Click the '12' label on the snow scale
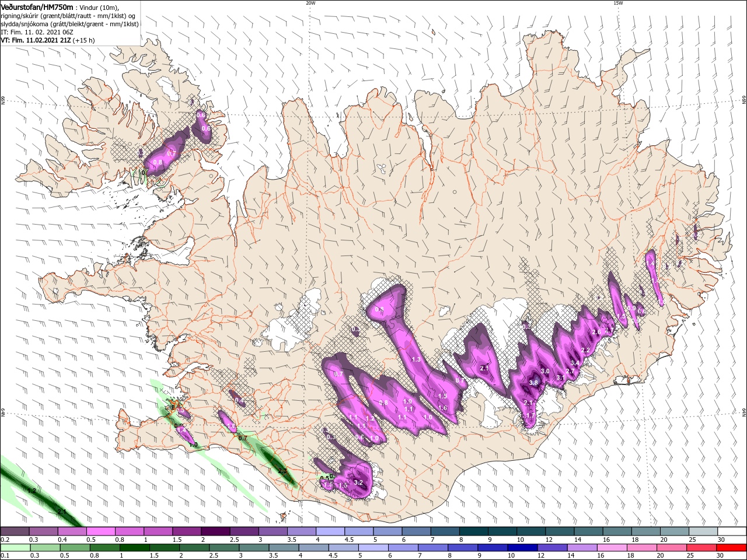The height and width of the screenshot is (560, 747). 549,540
